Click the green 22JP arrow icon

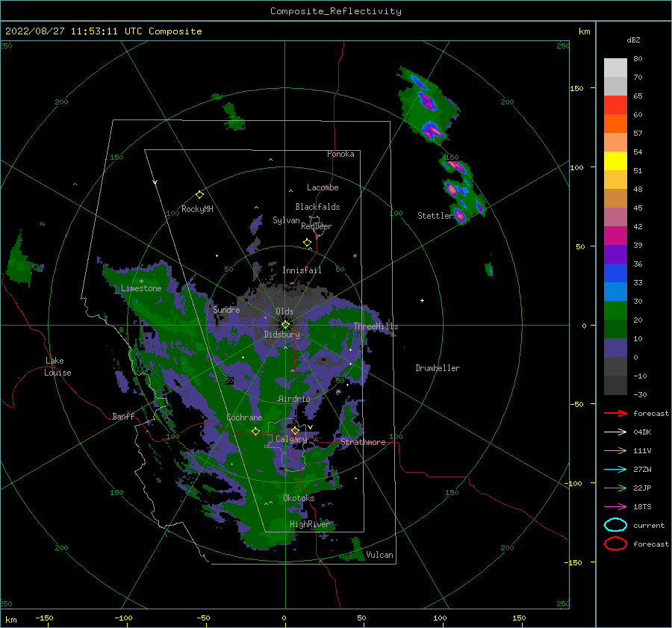[615, 488]
